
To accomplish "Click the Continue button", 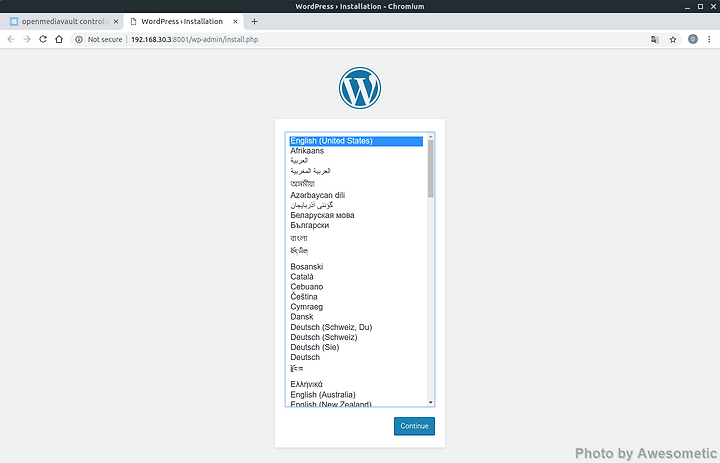I will pyautogui.click(x=414, y=426).
